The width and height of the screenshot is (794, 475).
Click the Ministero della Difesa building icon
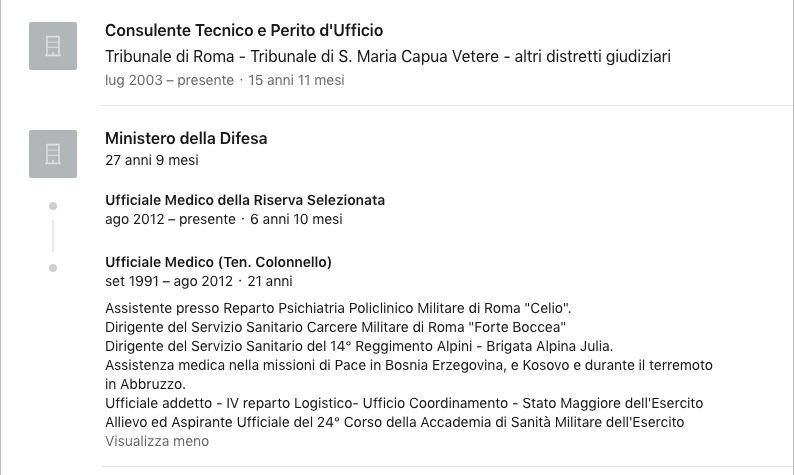coord(53,154)
